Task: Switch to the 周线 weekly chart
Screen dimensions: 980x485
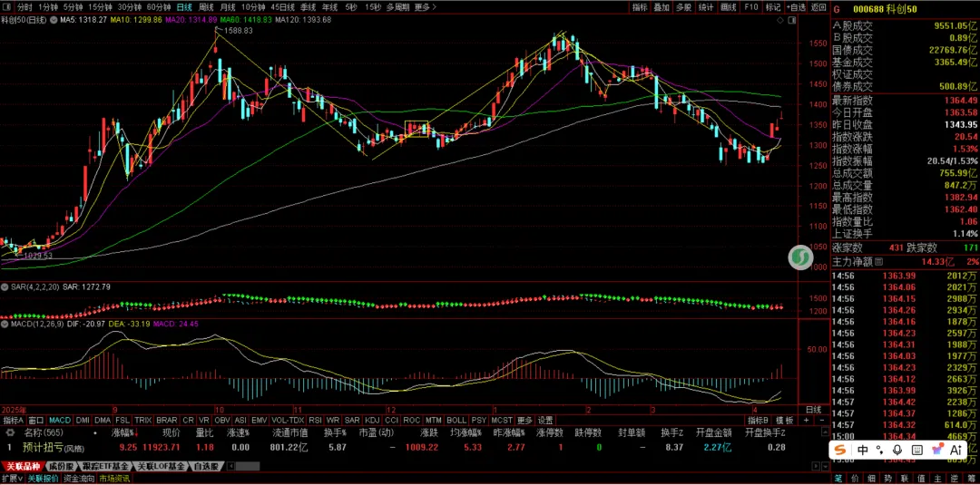Action: point(206,7)
